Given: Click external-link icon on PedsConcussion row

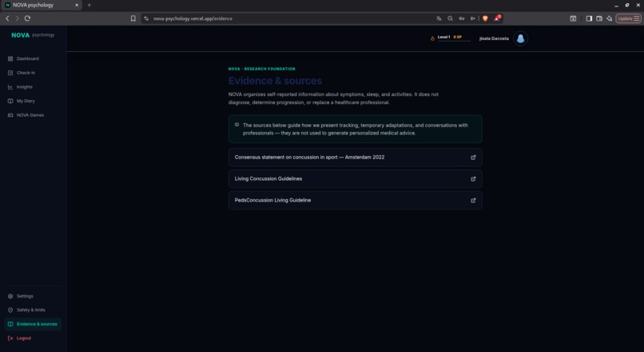Looking at the screenshot, I should click(x=473, y=200).
